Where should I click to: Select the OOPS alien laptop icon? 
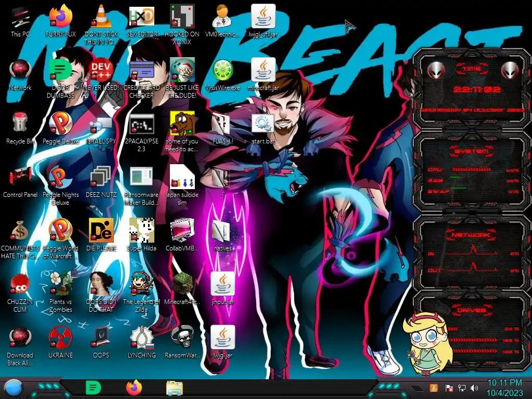click(x=101, y=337)
